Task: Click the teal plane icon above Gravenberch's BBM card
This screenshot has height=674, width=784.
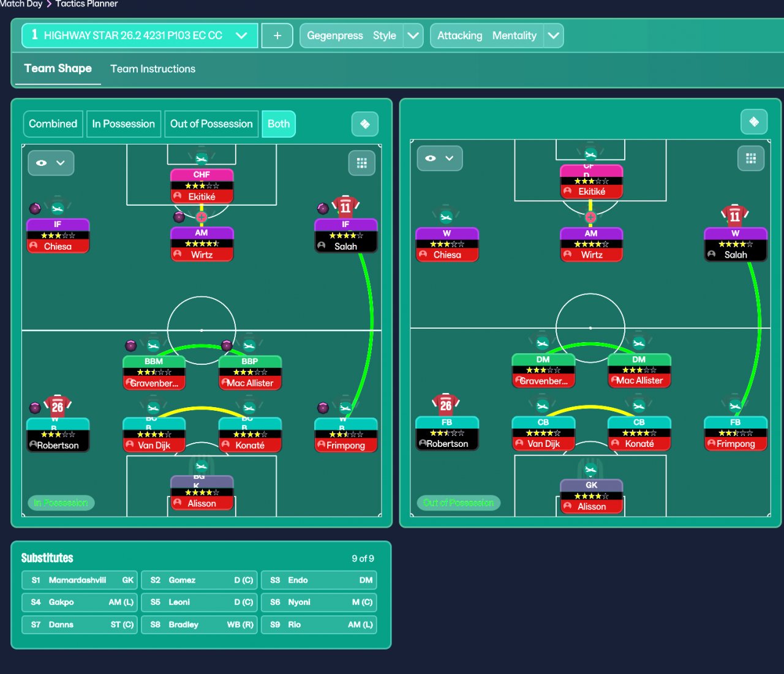Action: point(154,345)
